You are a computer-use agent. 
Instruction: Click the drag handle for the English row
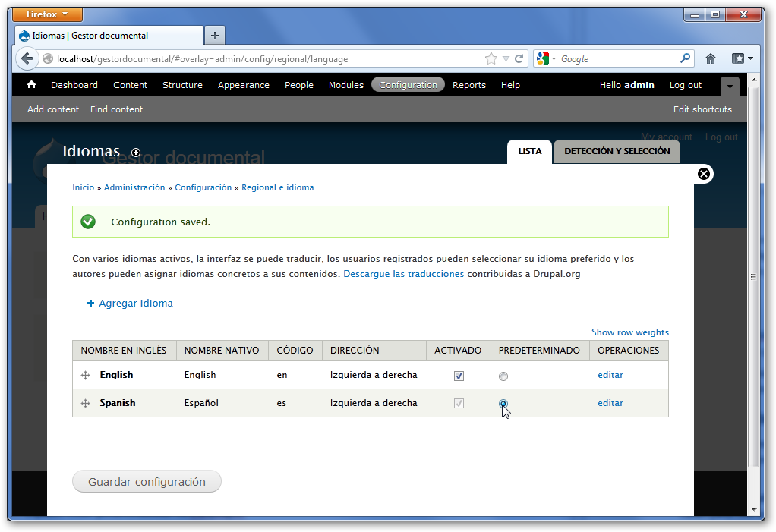pyautogui.click(x=86, y=375)
